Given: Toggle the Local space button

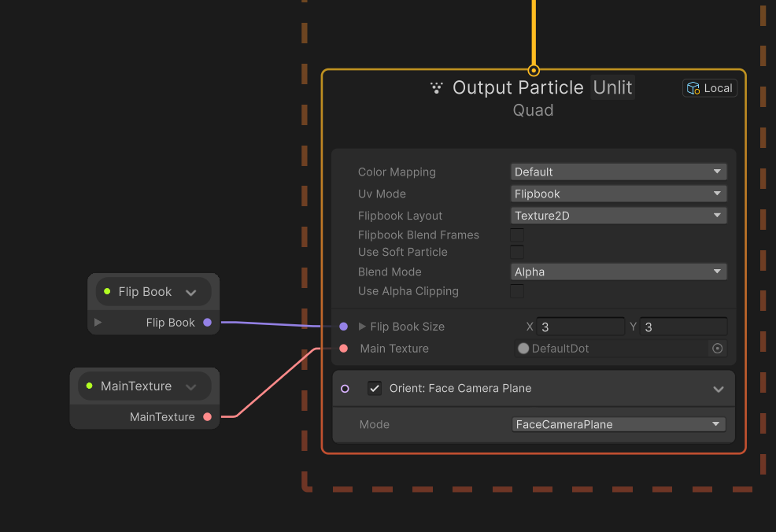Looking at the screenshot, I should tap(709, 88).
